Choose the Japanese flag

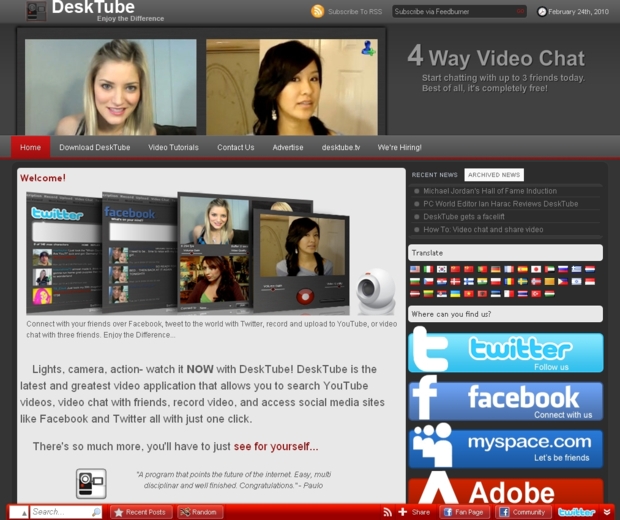(536, 269)
